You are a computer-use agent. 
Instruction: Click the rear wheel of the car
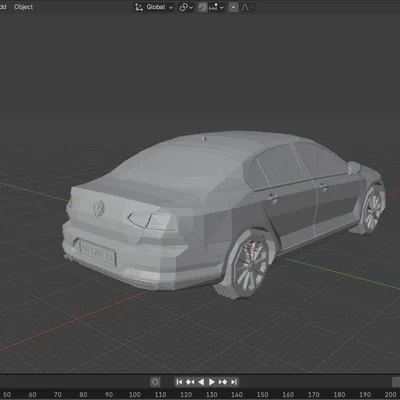[x=248, y=264]
